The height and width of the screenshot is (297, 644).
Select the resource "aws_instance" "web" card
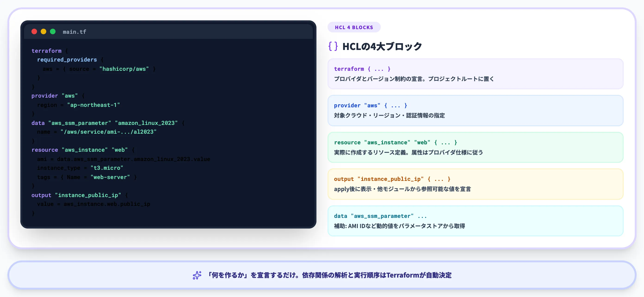pyautogui.click(x=475, y=147)
